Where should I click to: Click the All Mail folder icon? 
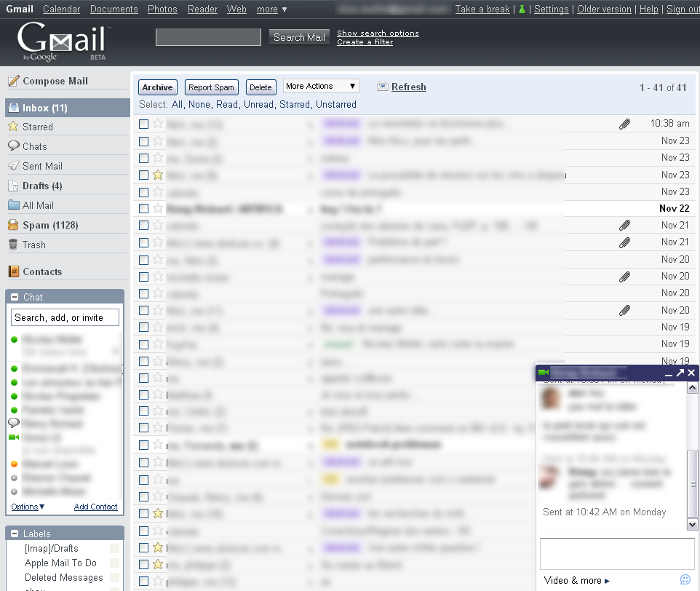[x=14, y=205]
